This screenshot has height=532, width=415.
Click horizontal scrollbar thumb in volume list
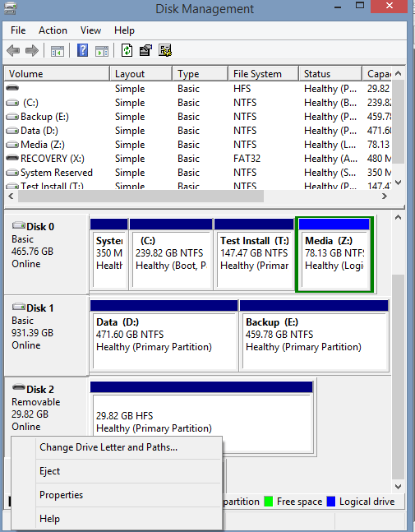(x=141, y=196)
